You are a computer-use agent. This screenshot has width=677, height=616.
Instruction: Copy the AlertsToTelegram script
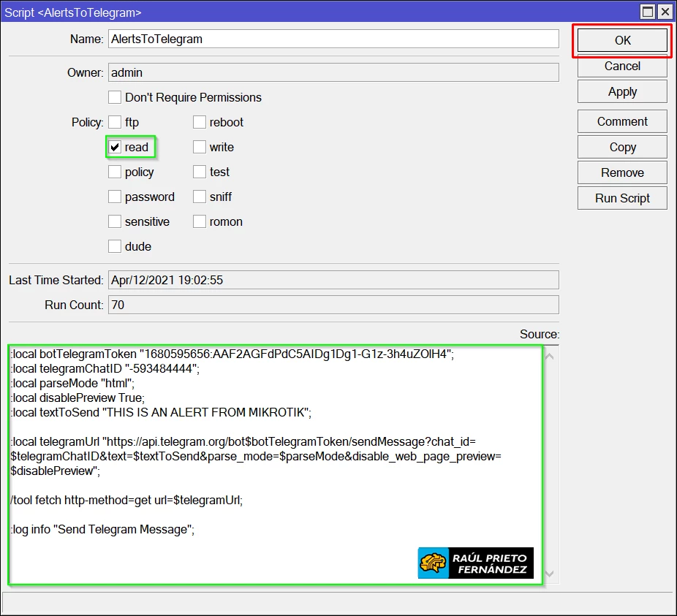[x=622, y=147]
